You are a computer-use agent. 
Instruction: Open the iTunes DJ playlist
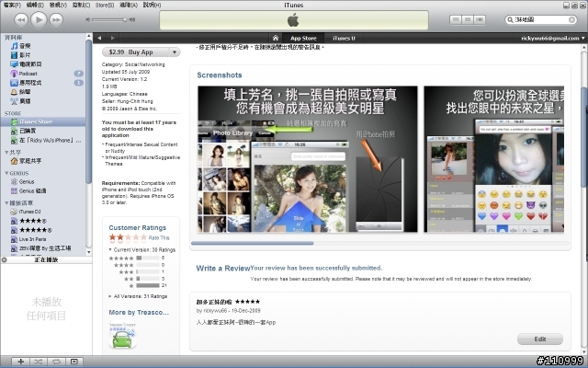pyautogui.click(x=26, y=212)
